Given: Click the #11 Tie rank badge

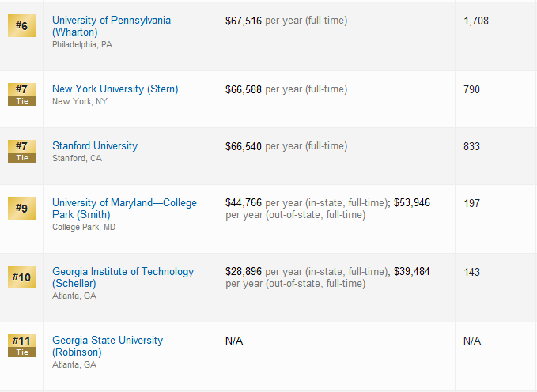Looking at the screenshot, I should [x=21, y=346].
